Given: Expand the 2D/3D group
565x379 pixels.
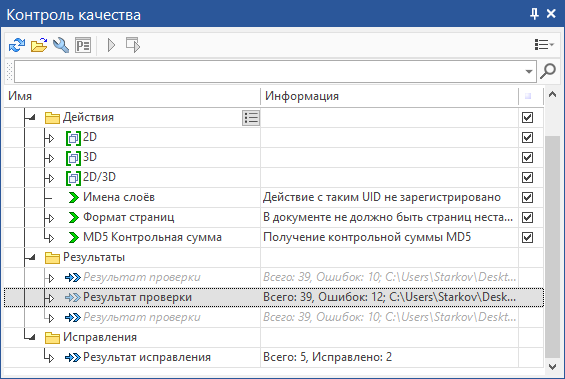Looking at the screenshot, I should (x=51, y=179).
